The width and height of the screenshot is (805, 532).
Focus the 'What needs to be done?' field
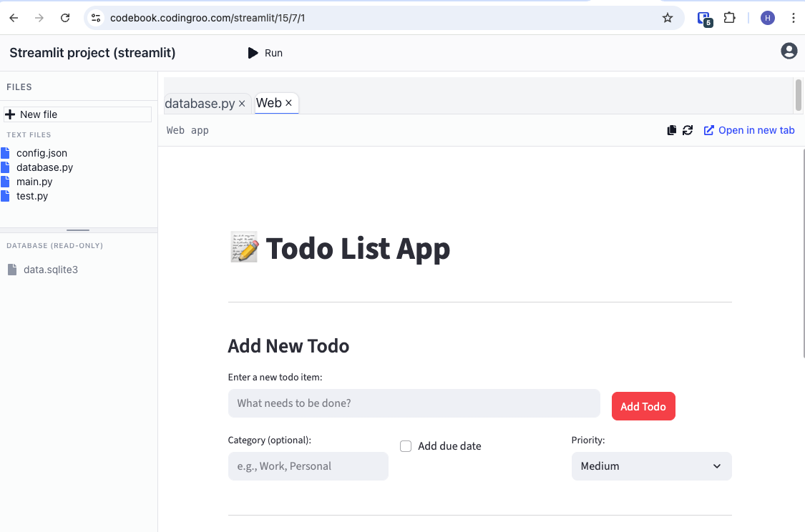click(x=414, y=403)
